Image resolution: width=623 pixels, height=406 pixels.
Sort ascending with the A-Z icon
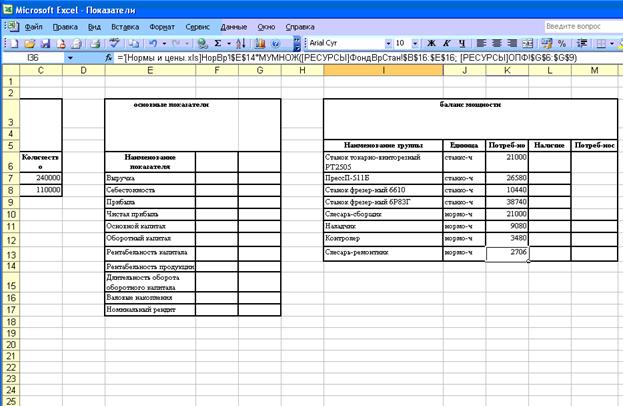tap(241, 43)
